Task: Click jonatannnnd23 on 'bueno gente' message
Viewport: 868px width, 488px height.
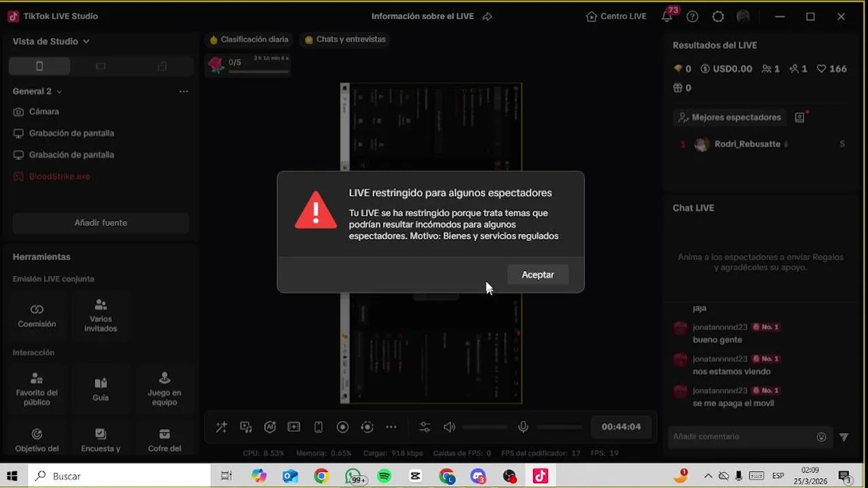Action: click(x=719, y=327)
